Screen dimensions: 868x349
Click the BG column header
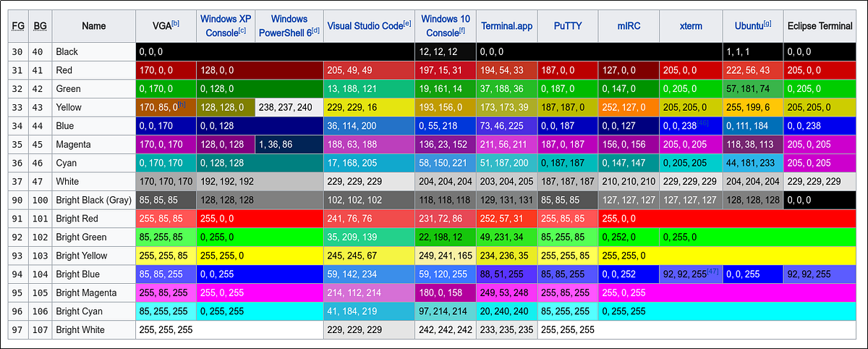41,26
